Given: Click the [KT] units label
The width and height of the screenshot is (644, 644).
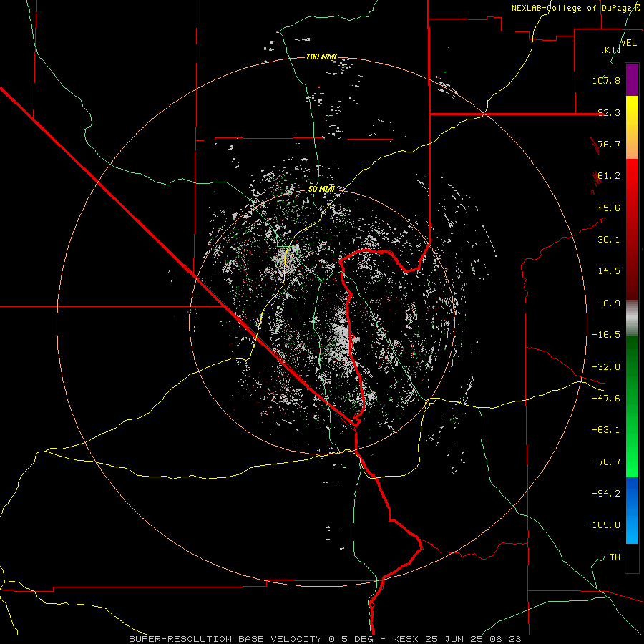Looking at the screenshot, I should coord(610,49).
